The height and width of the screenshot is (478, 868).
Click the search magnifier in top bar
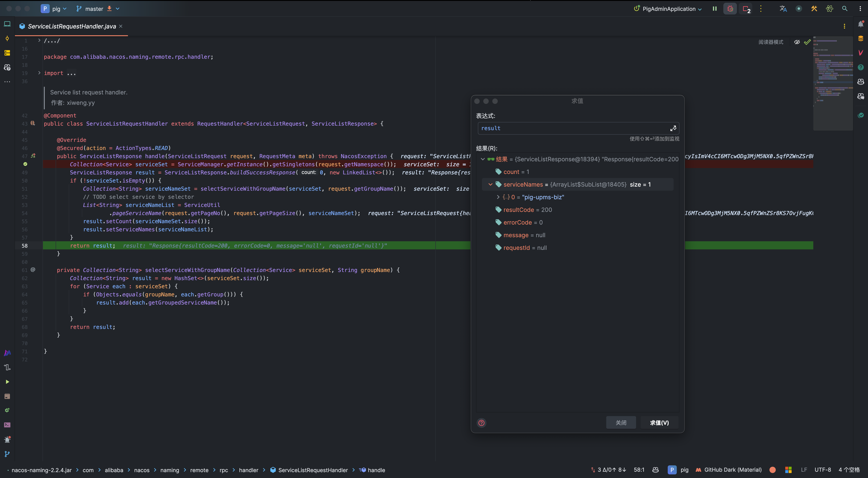point(844,9)
